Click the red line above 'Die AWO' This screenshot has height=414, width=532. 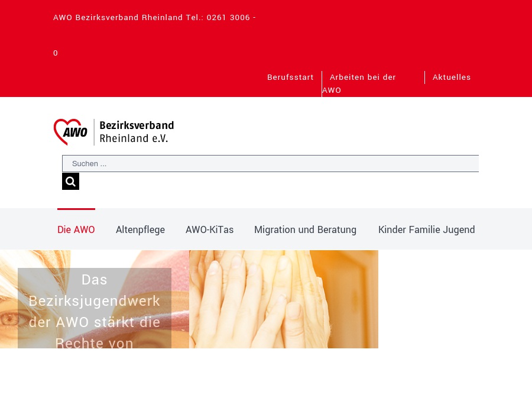pos(76,209)
